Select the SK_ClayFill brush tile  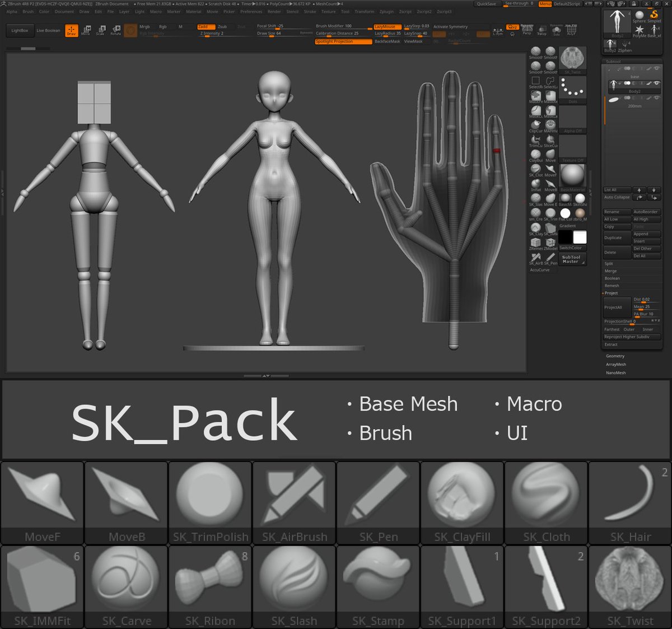[462, 502]
